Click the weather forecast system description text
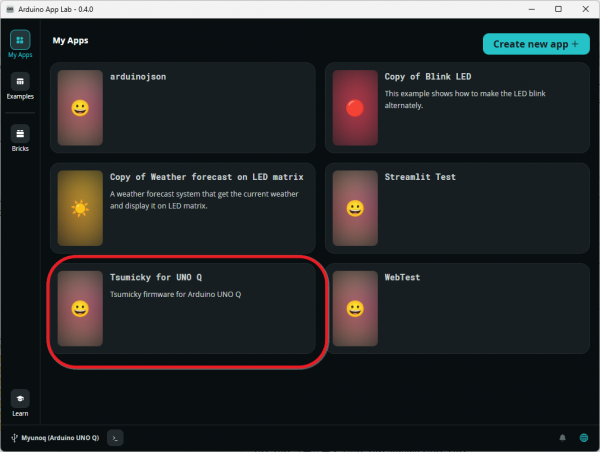The height and width of the screenshot is (452, 600). point(204,200)
